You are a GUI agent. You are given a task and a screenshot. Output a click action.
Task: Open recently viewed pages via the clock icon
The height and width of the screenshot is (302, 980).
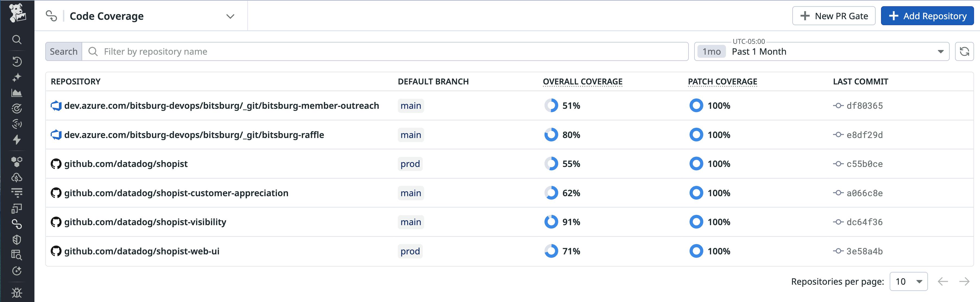[x=17, y=61]
